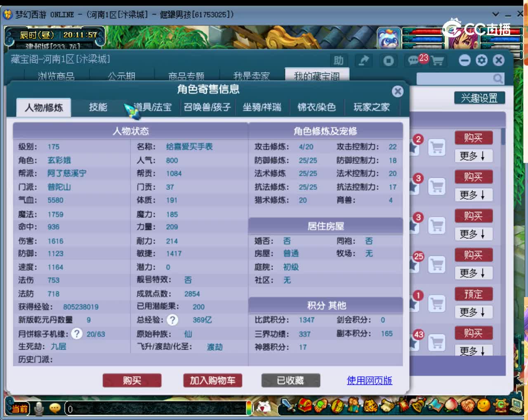This screenshot has width=528, height=420.
Task: Select the 人物/修炼 tab
Action: click(x=44, y=108)
